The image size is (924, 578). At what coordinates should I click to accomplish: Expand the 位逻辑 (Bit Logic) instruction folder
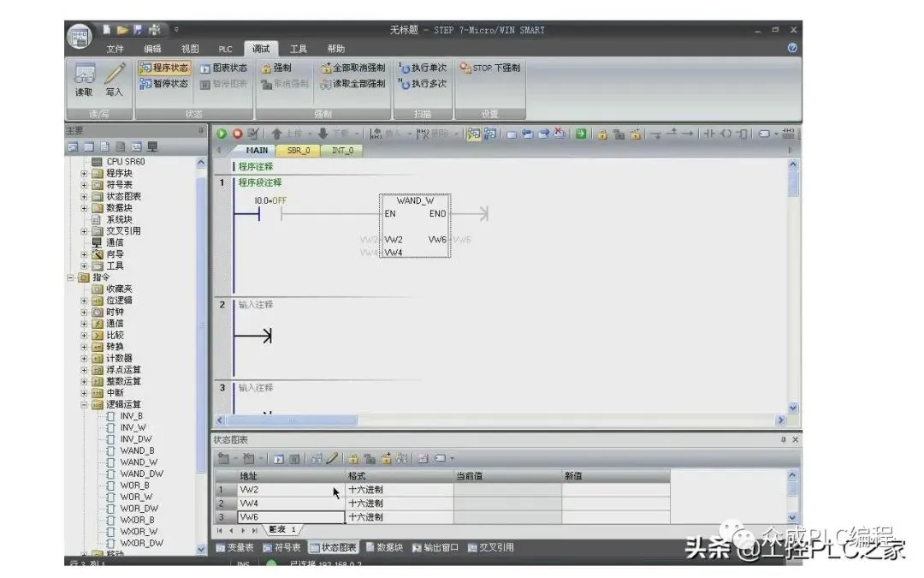coord(84,301)
